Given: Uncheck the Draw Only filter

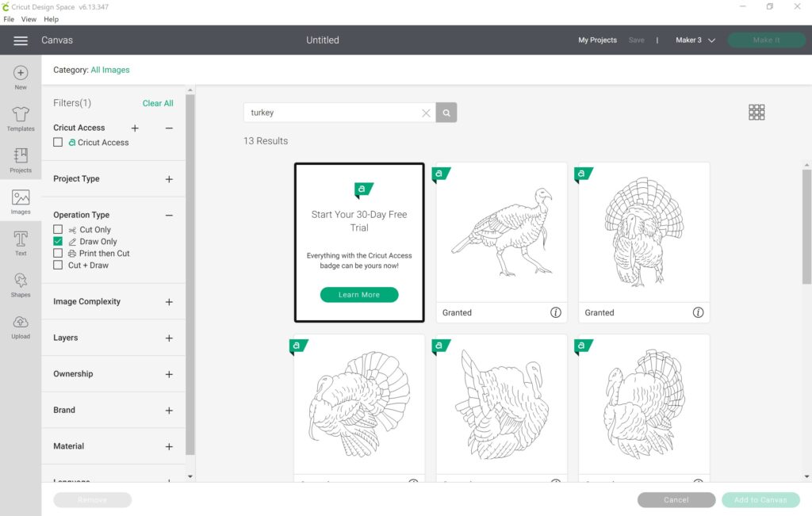Looking at the screenshot, I should (x=58, y=241).
